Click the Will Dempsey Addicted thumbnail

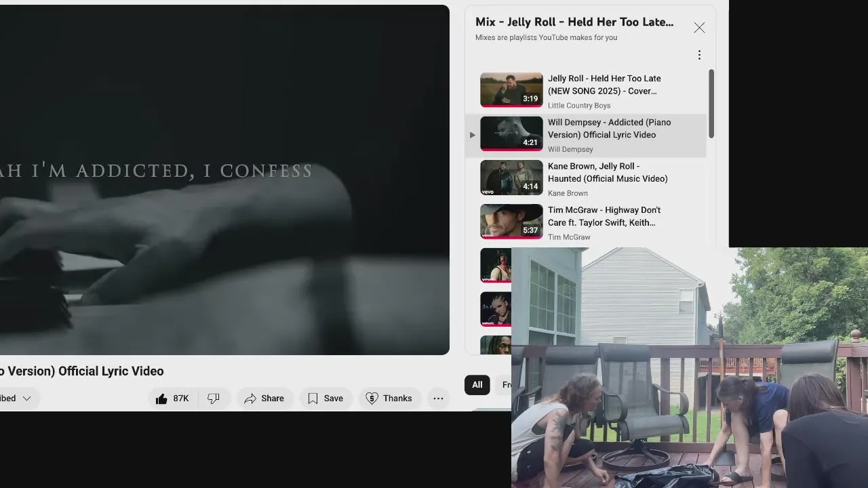pos(511,134)
